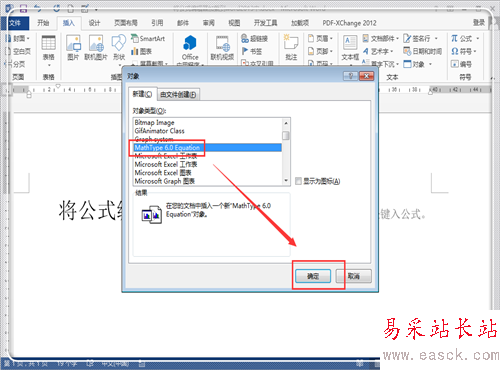
Task: Close the Object (对象) dialog
Action: point(366,76)
